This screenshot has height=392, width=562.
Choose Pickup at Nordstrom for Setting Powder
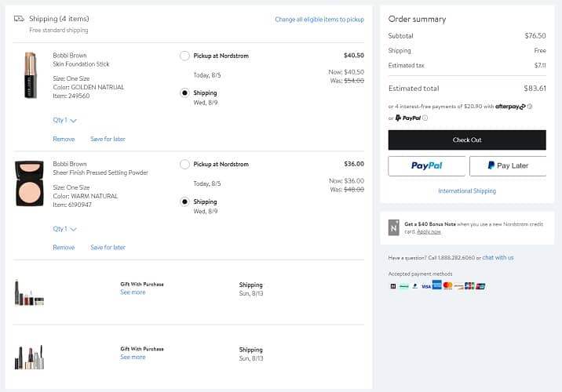(x=184, y=165)
